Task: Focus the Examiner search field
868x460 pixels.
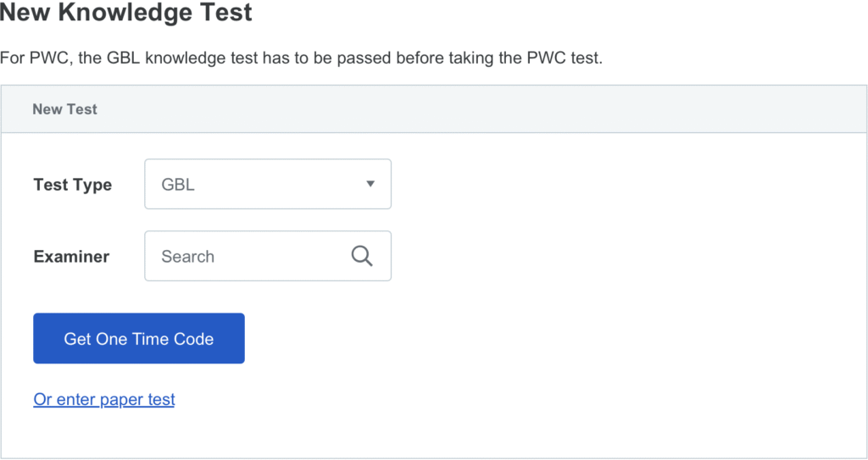Action: point(268,256)
